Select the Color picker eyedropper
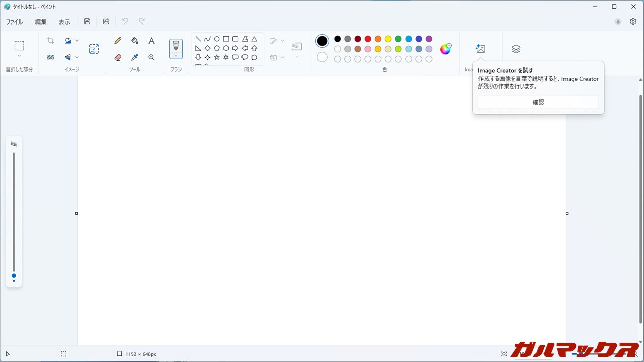The width and height of the screenshot is (644, 362). click(134, 57)
